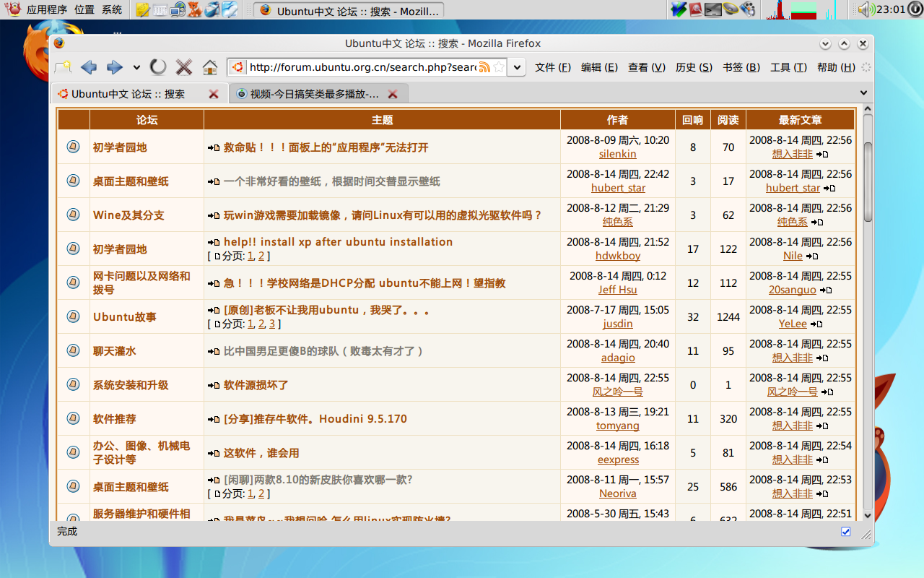Click the keyboard panel launcher icon
The height and width of the screenshot is (578, 924).
tap(160, 10)
